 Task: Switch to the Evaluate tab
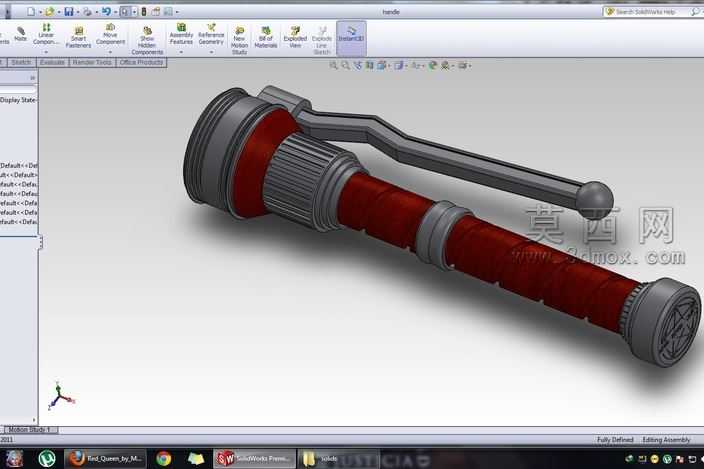click(52, 62)
